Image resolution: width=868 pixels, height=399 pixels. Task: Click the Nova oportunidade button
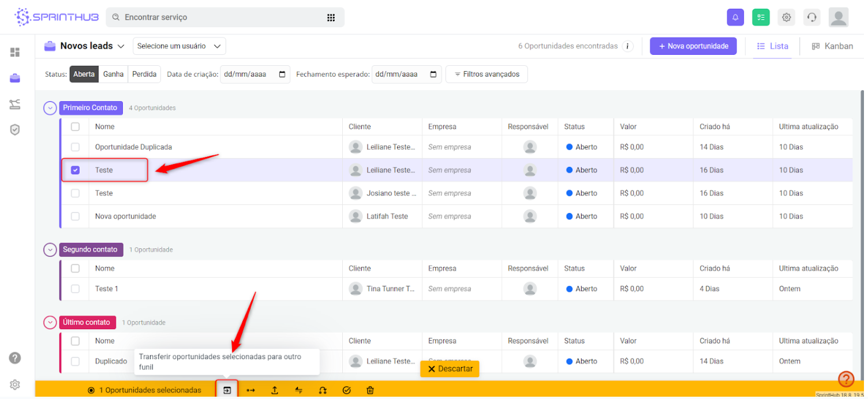coord(693,46)
